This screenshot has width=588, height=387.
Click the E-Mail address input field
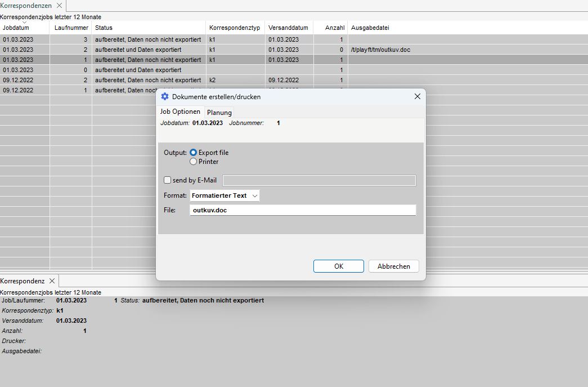(x=319, y=180)
